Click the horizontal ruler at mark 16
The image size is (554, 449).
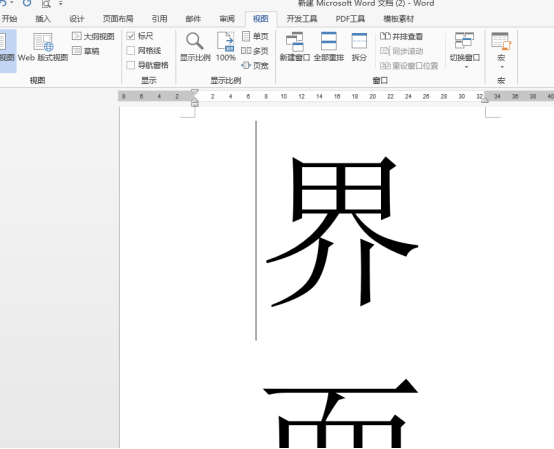[337, 96]
